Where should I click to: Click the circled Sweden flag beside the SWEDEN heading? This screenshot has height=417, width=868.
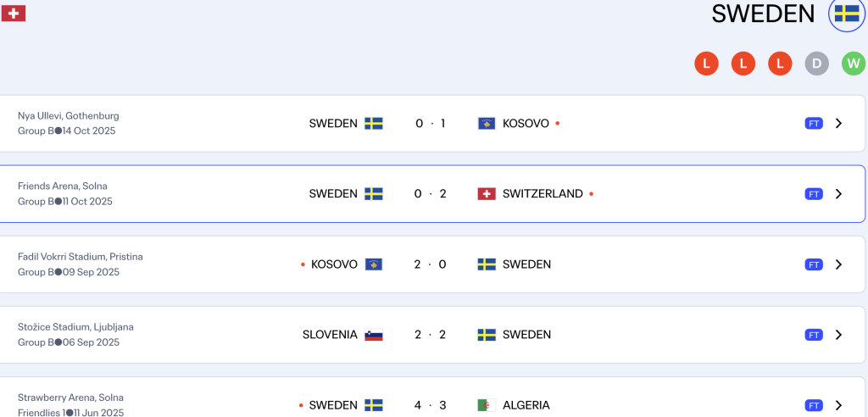(846, 14)
